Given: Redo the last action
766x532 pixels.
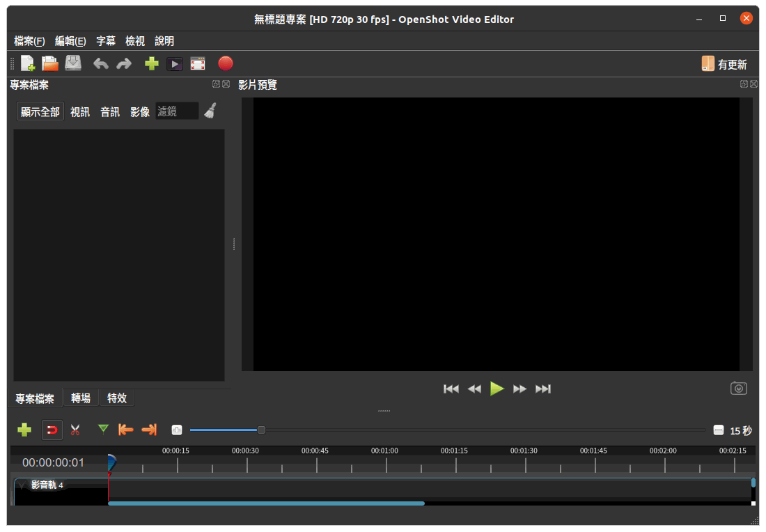Looking at the screenshot, I should 123,64.
